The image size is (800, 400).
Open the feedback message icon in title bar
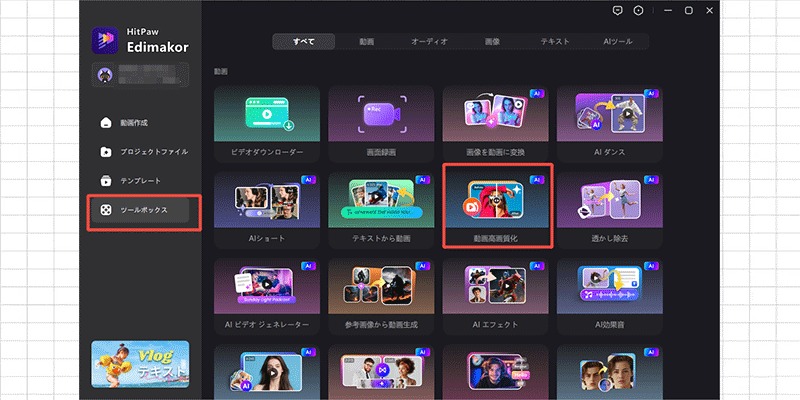[619, 10]
